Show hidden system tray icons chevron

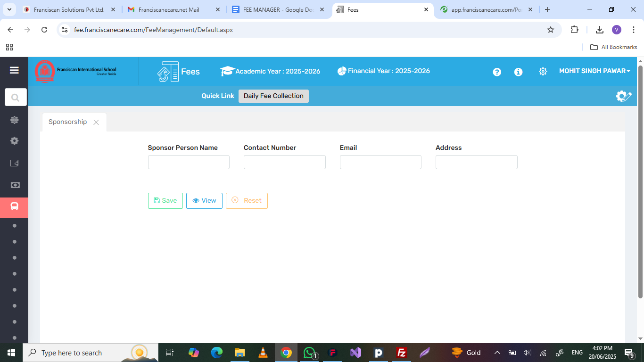pyautogui.click(x=497, y=353)
